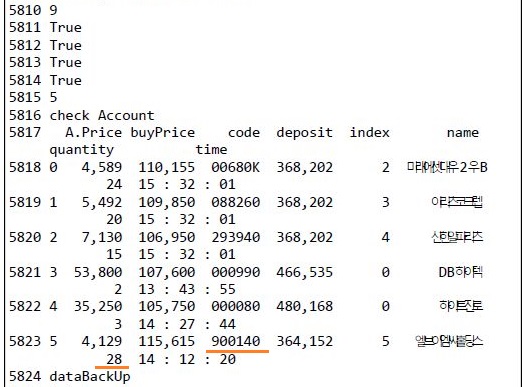This screenshot has height=387, width=522.
Task: Click line number 5823
Action: point(25,341)
